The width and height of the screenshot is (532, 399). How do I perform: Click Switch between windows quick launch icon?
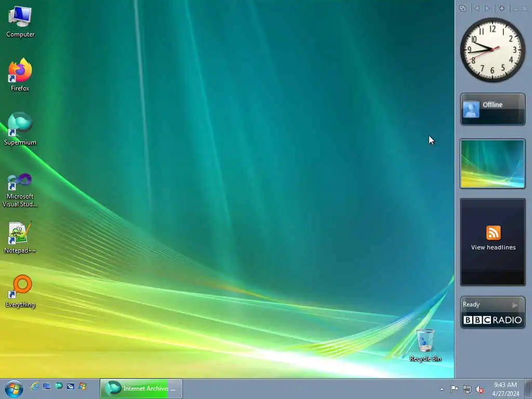point(71,386)
